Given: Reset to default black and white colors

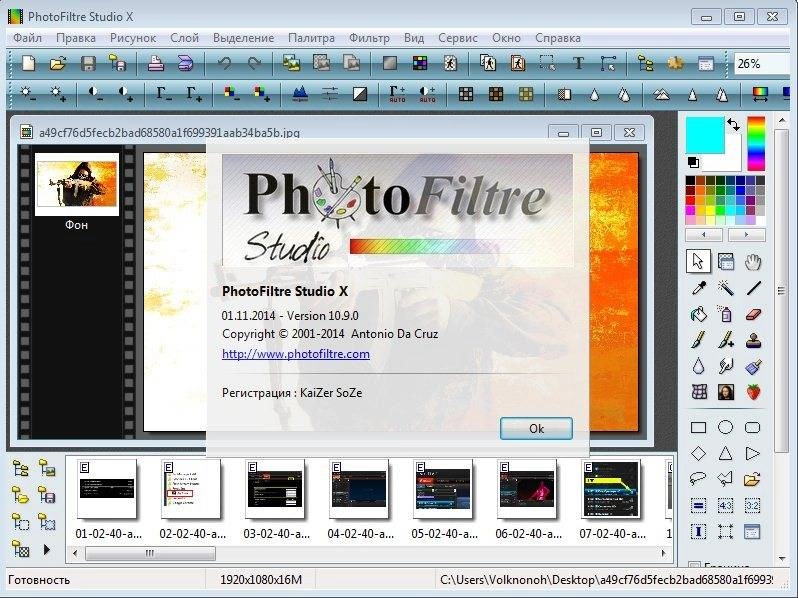Looking at the screenshot, I should click(693, 162).
